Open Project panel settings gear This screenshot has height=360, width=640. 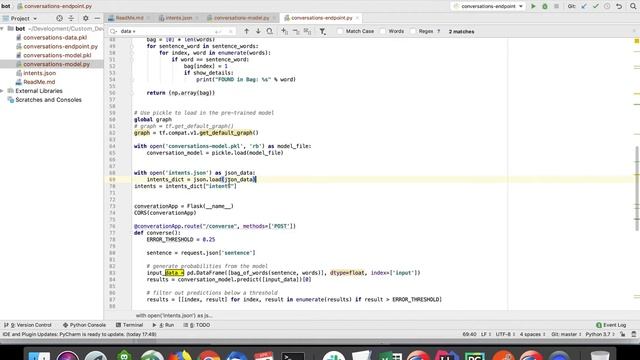pos(85,18)
